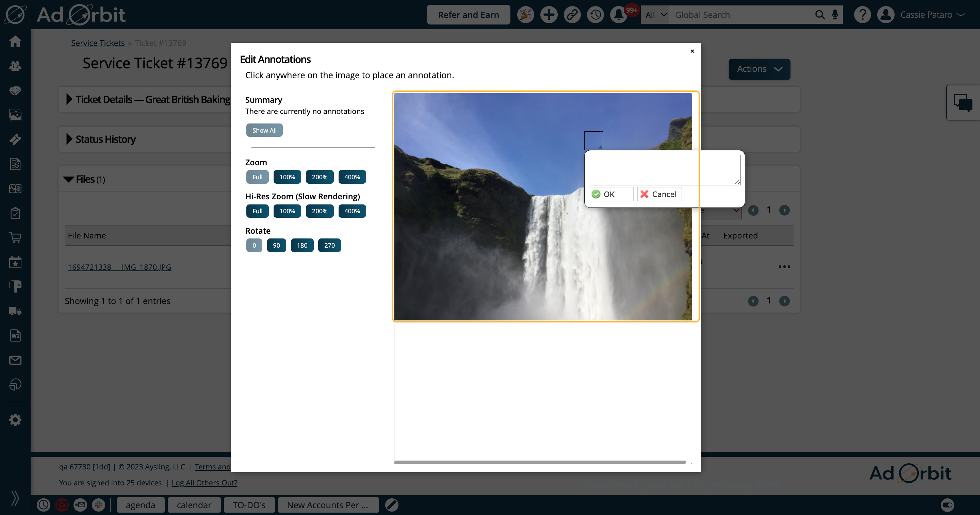Click the horizontal scrollbar under the image
This screenshot has height=515, width=980.
540,462
